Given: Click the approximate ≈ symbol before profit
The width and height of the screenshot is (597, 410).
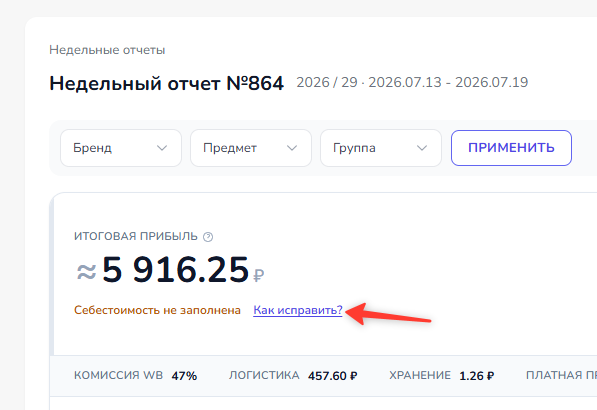Looking at the screenshot, I should pyautogui.click(x=86, y=272).
